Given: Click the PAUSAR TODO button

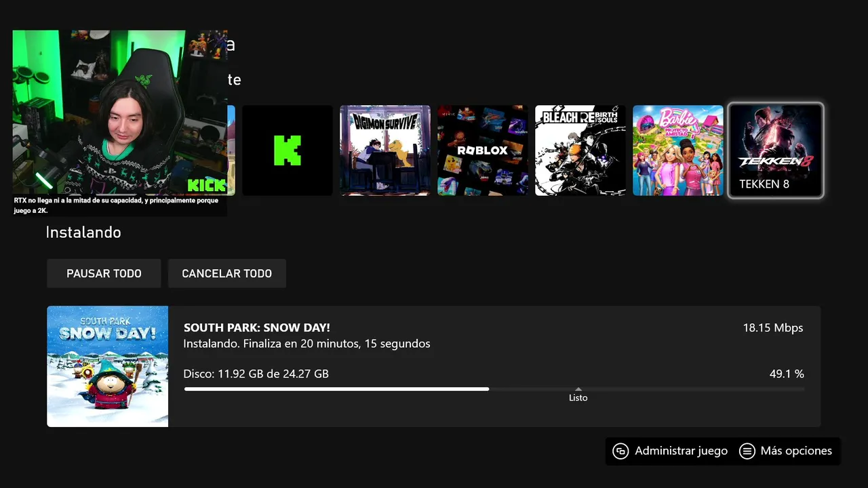Looking at the screenshot, I should coord(104,273).
